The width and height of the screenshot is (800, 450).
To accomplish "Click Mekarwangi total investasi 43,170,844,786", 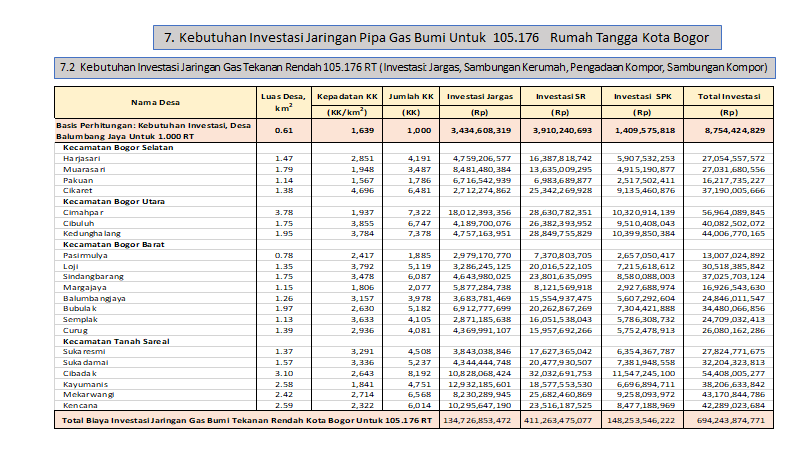I will point(733,394).
